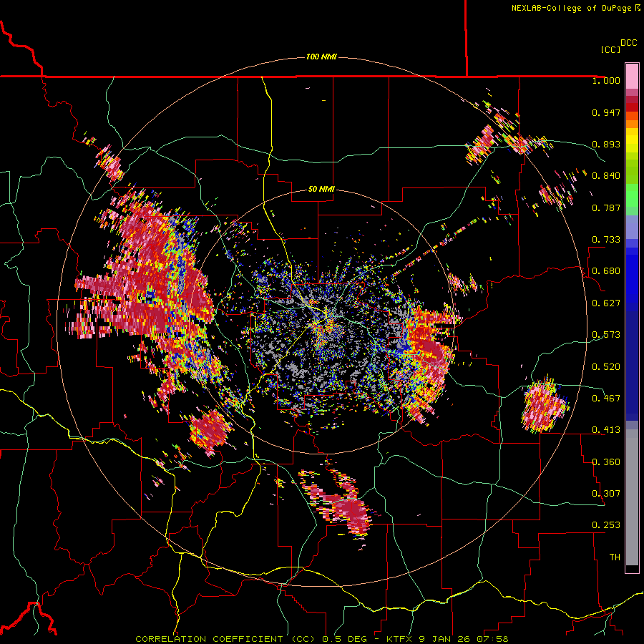644x644 pixels.
Task: Click the 0.413 scale value
Action: (606, 430)
